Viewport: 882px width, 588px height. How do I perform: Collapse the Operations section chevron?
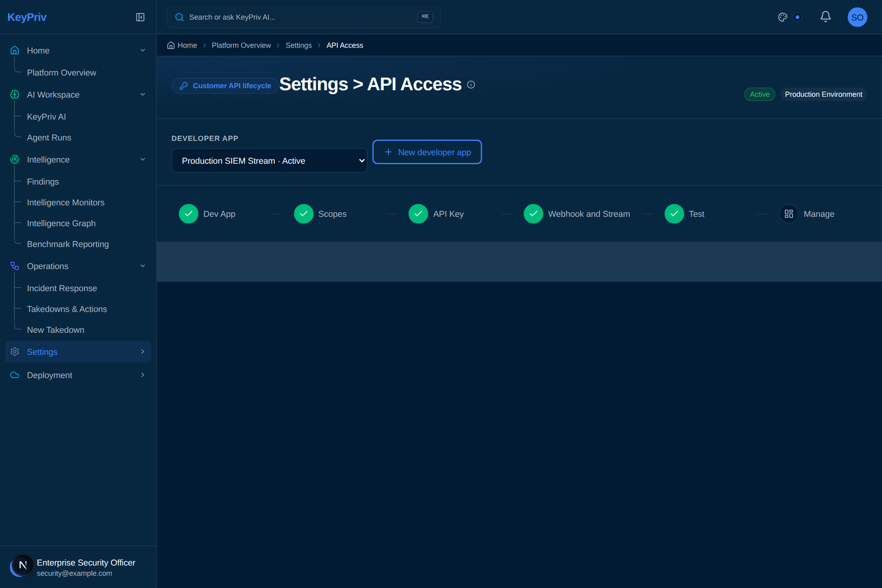coord(143,266)
